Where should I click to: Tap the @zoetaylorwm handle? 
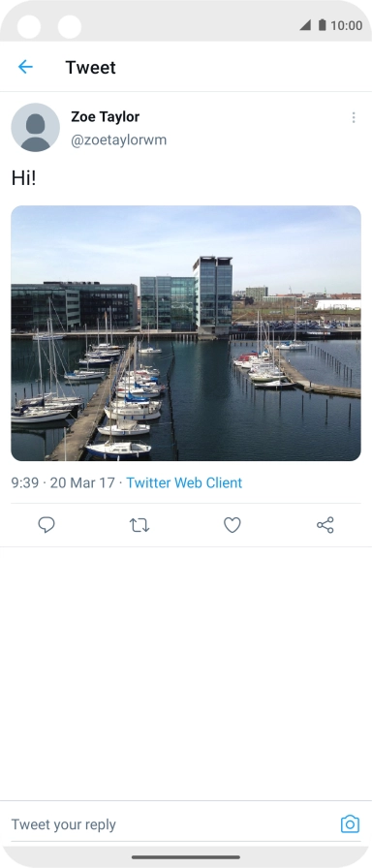118,140
